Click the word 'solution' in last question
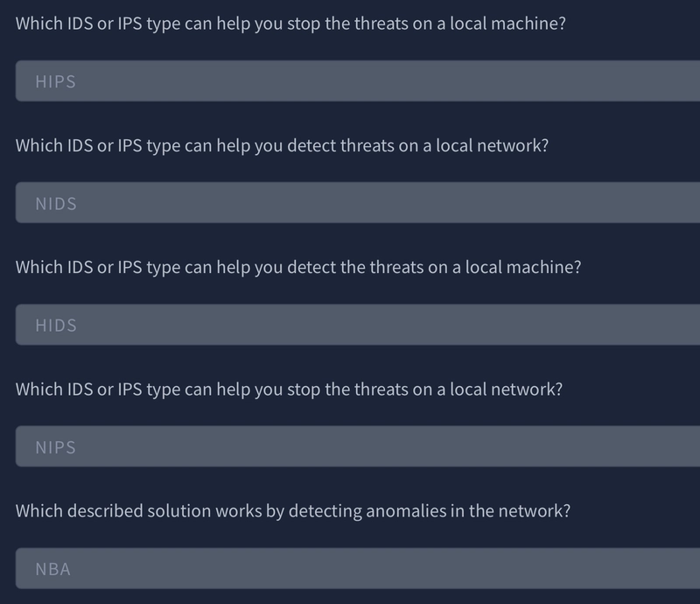 (x=179, y=511)
